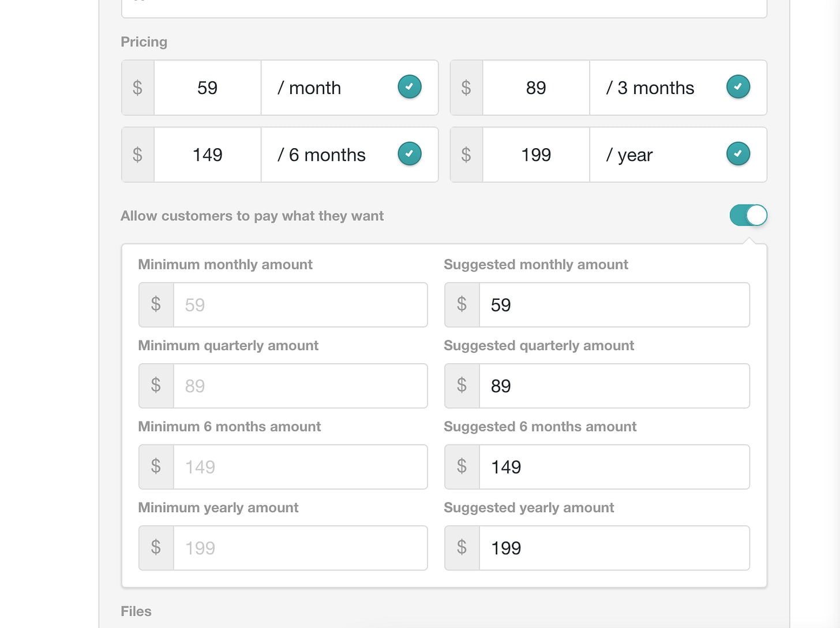Select the Suggested 6 months amount field
Viewport: 840px width, 628px height.
[x=614, y=467]
